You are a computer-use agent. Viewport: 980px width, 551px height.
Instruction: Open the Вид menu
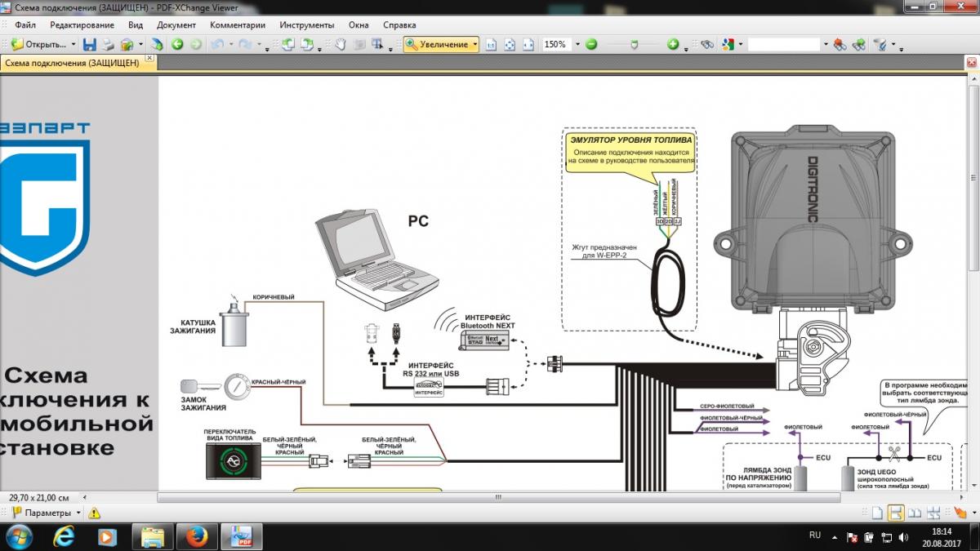pos(136,25)
